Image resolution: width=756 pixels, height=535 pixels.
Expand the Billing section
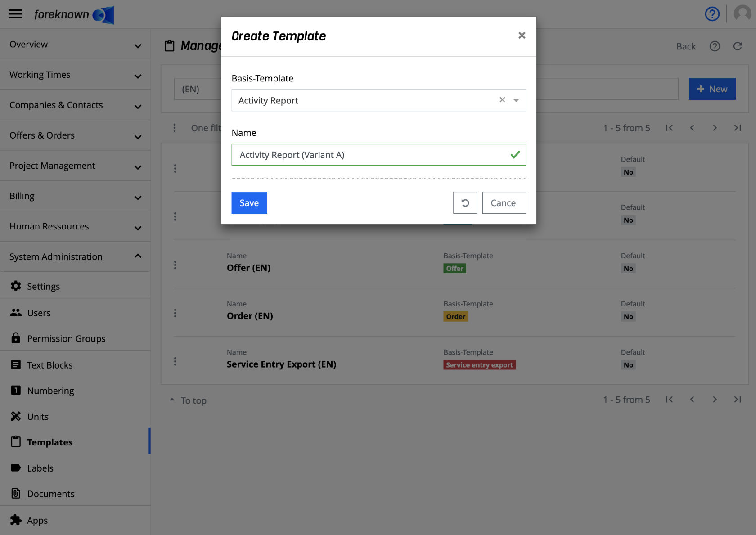[x=75, y=196]
